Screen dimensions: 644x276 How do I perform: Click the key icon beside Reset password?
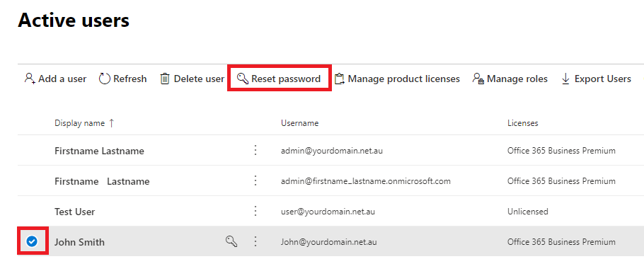(243, 79)
